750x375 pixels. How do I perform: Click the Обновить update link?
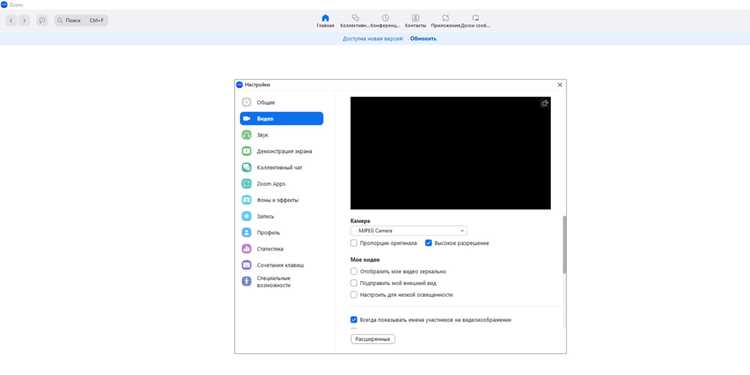423,39
